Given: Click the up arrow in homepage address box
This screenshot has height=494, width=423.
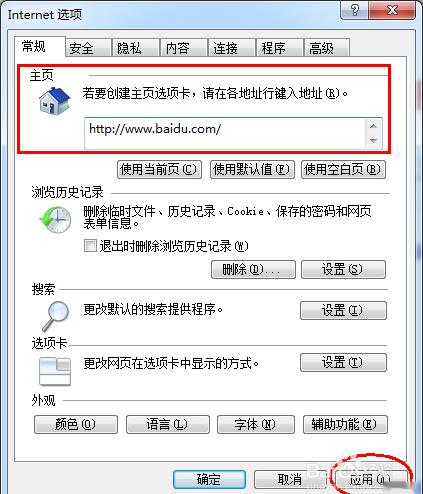Looking at the screenshot, I should point(373,126).
